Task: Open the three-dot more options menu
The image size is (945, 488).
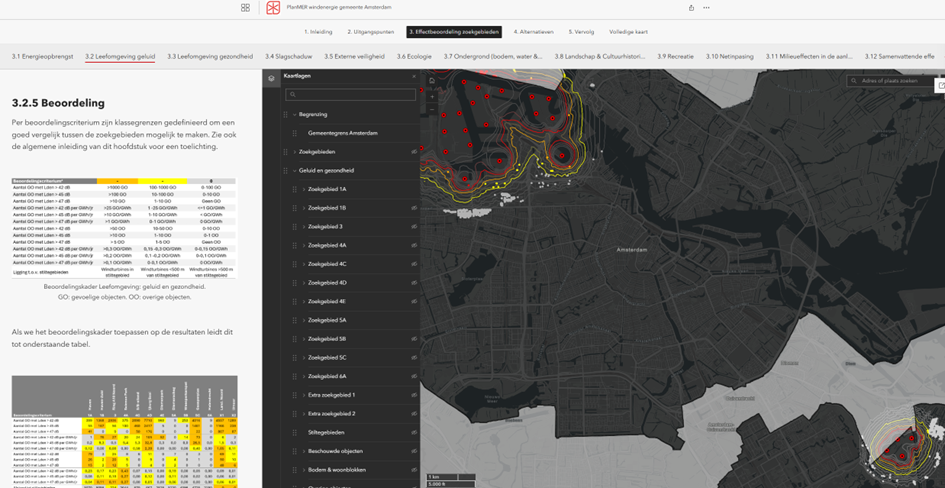Action: tap(707, 7)
